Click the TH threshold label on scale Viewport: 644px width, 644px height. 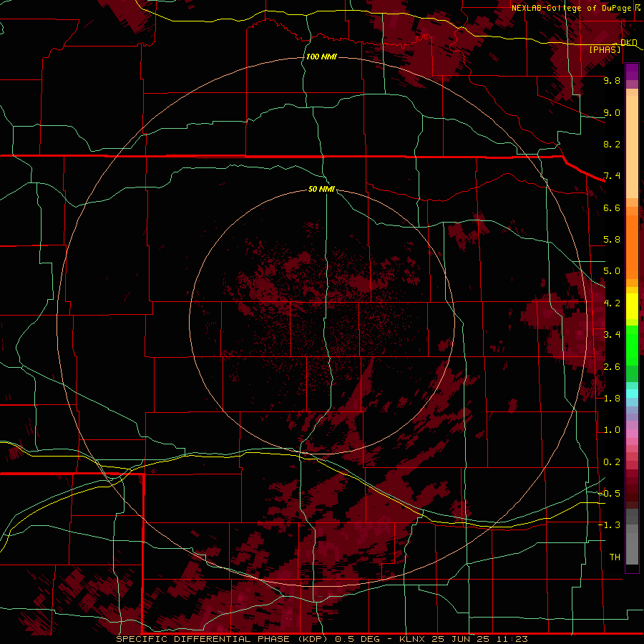615,557
